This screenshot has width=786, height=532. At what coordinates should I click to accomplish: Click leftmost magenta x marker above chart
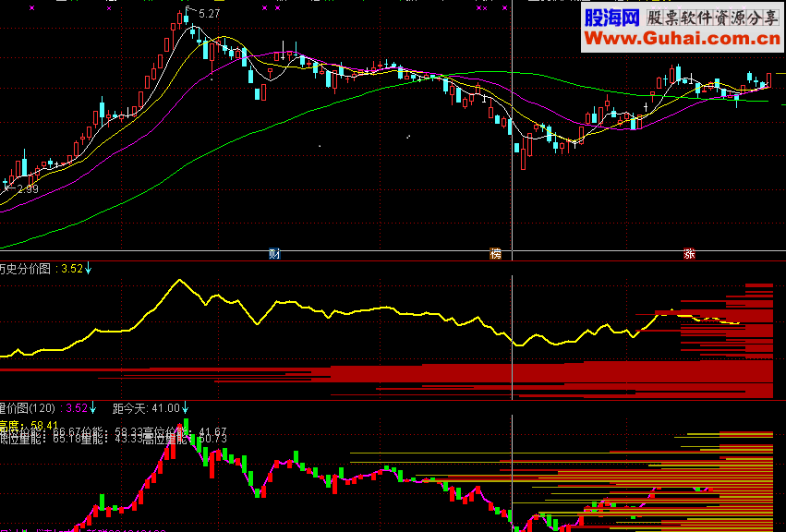coord(32,8)
